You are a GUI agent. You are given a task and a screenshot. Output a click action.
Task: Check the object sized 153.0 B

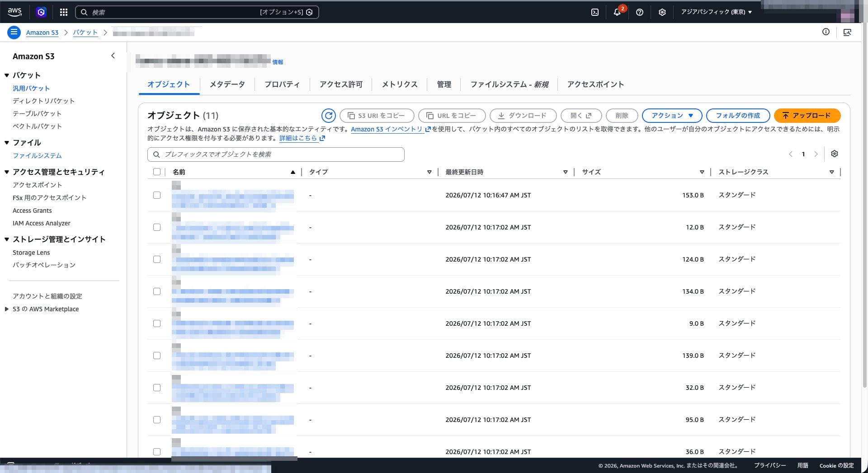tap(157, 195)
